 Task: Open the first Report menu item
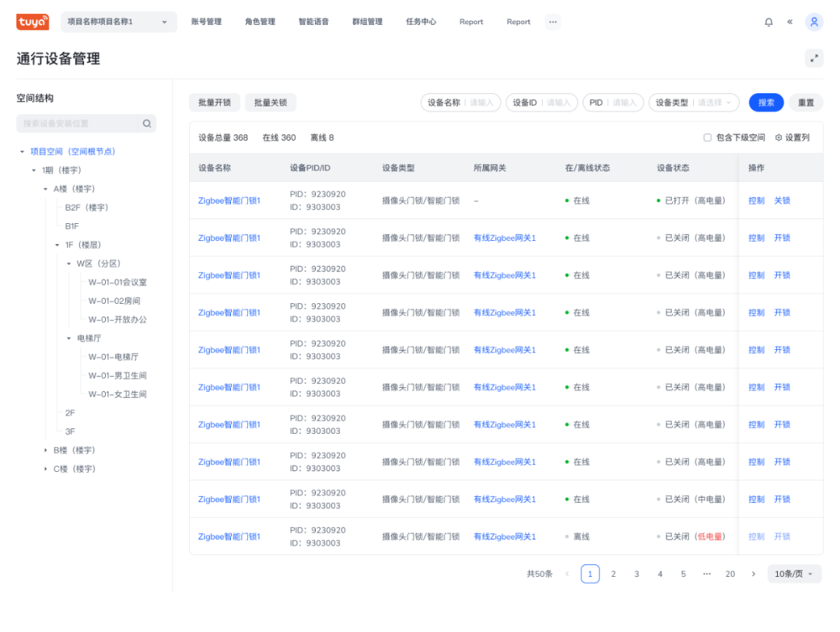tap(471, 22)
